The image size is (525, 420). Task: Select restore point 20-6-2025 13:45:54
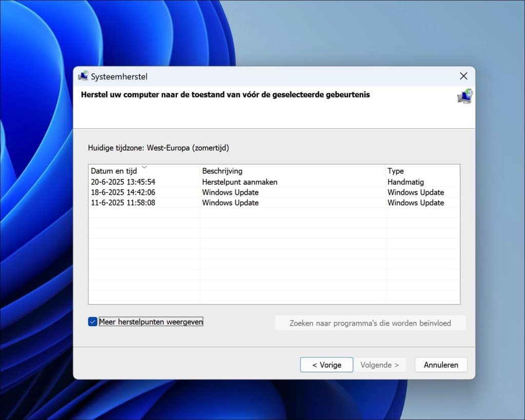(274, 182)
